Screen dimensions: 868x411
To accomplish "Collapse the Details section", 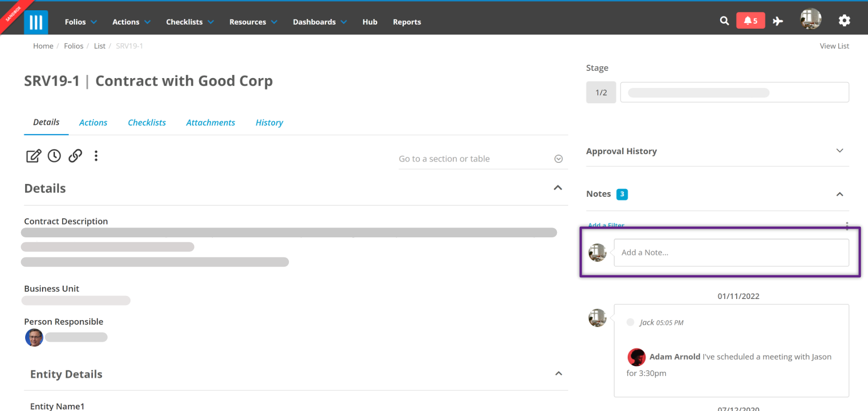I will (558, 188).
